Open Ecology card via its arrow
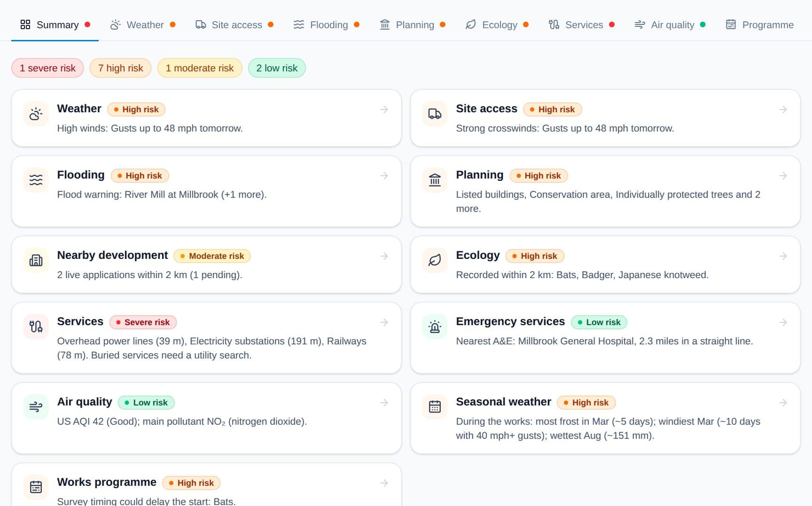The width and height of the screenshot is (812, 506). click(x=783, y=256)
